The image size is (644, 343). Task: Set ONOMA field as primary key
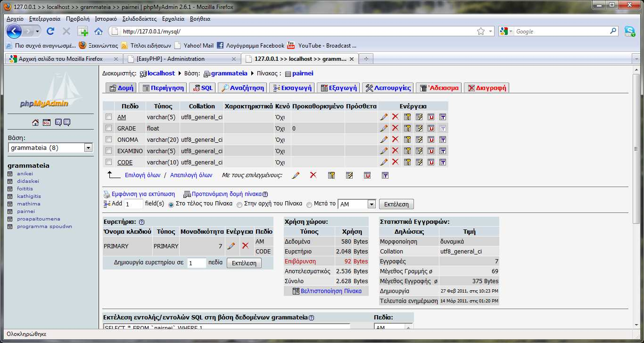(407, 139)
